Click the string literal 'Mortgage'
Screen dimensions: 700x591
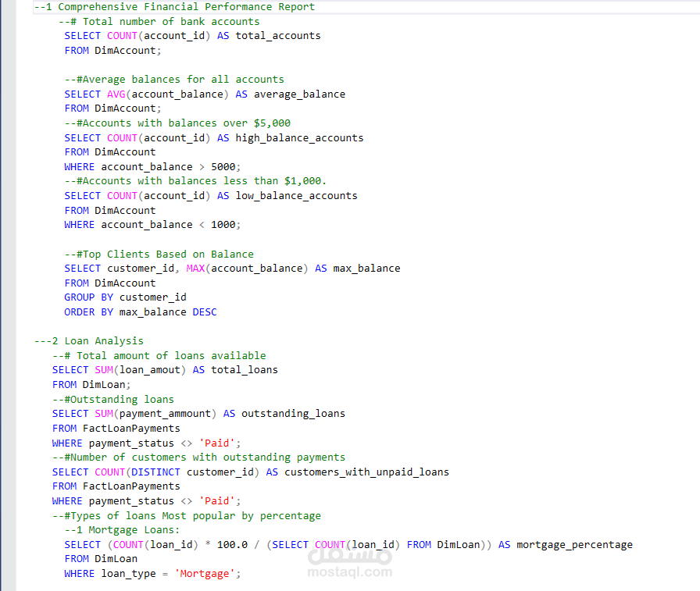[x=205, y=574]
